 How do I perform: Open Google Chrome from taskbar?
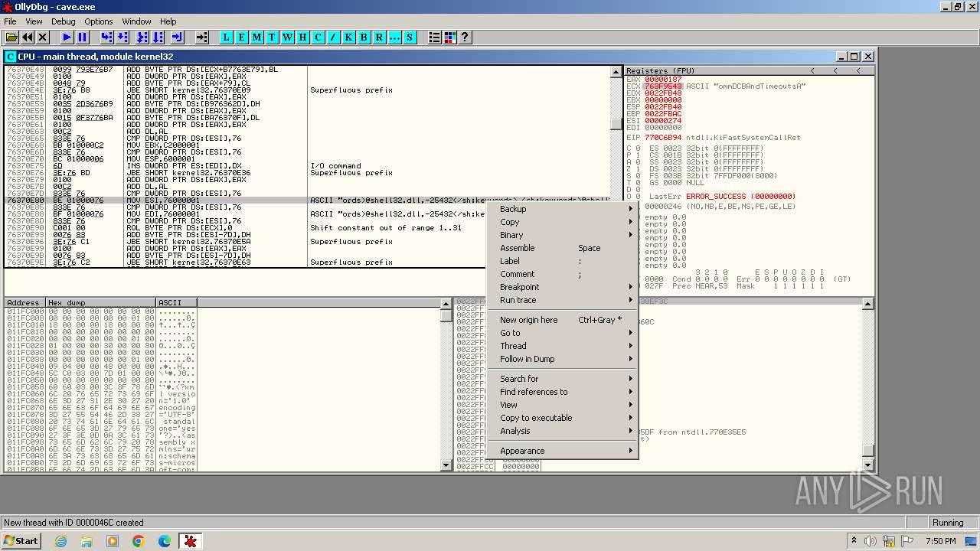tap(138, 541)
